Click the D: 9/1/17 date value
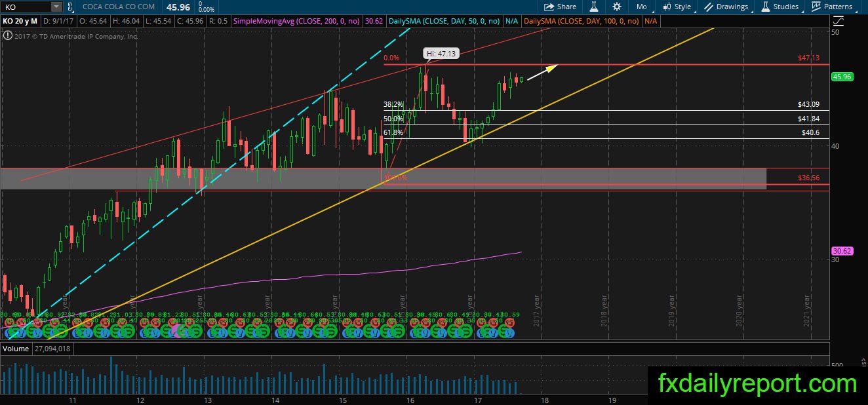 58,22
